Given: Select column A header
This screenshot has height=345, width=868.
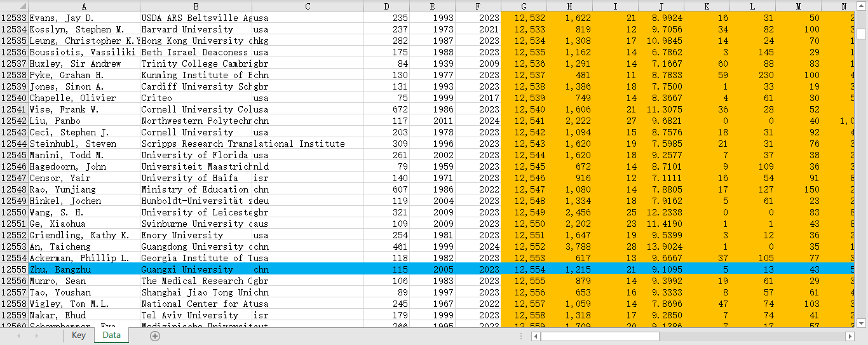Looking at the screenshot, I should [x=84, y=6].
